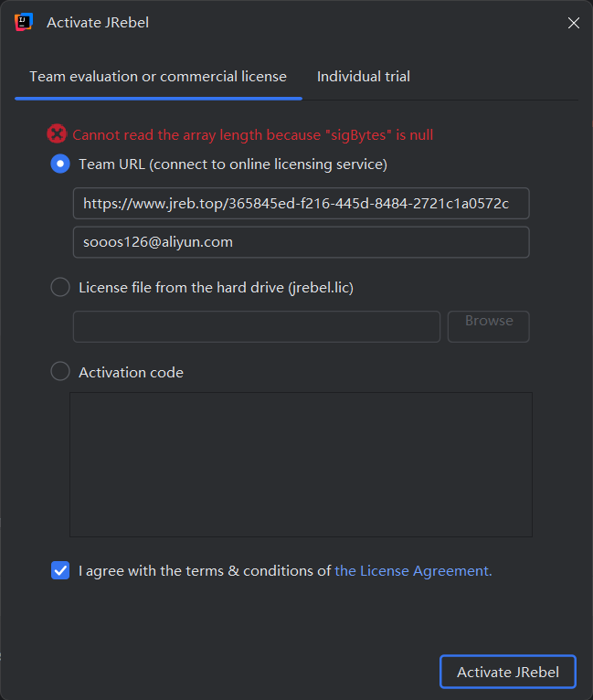Click the red error icon beside sigBytes message
593x700 pixels.
[x=57, y=134]
